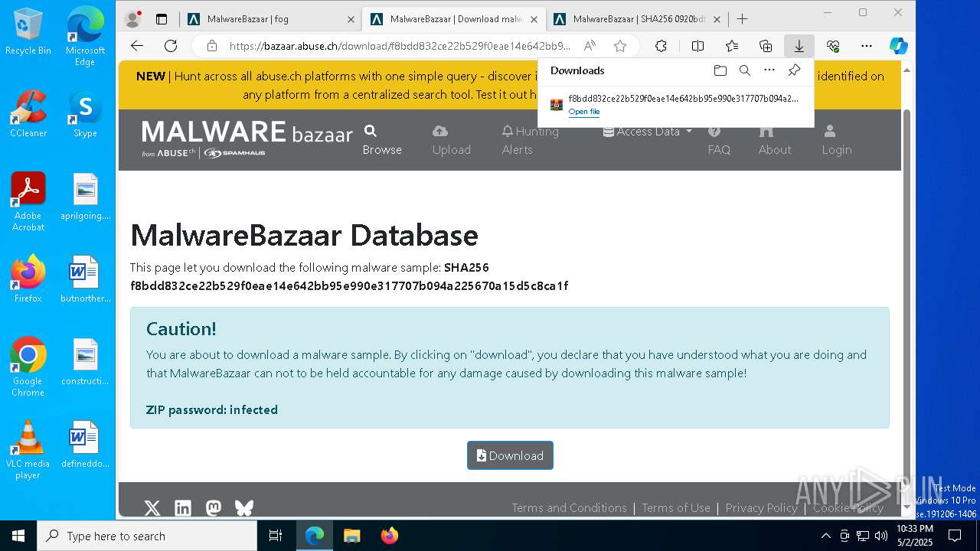Open the FAQ page
Image resolution: width=980 pixels, height=551 pixels.
pos(719,140)
